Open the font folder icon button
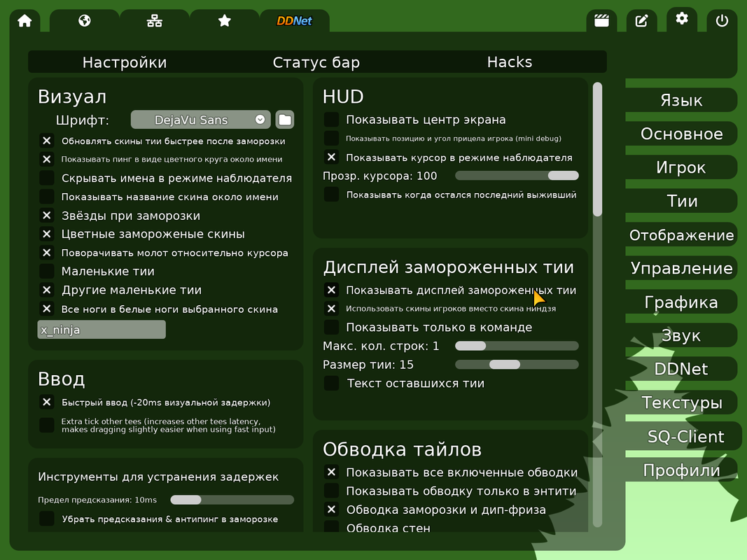Screen dimensions: 747x560 (285, 120)
